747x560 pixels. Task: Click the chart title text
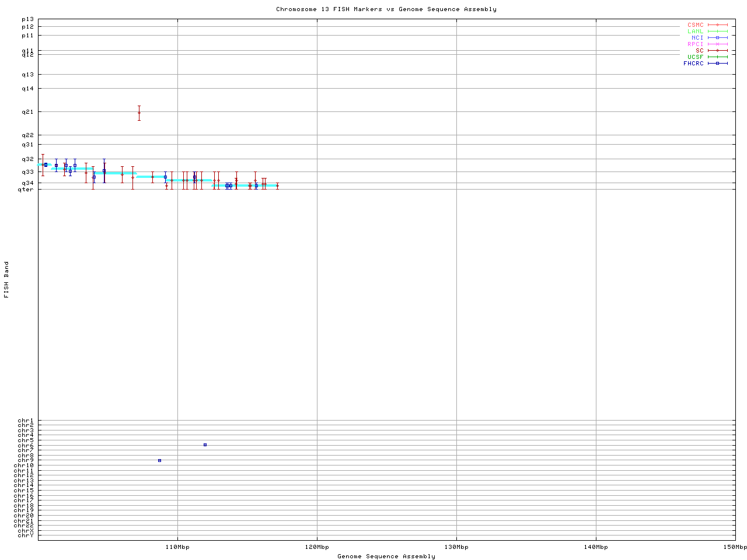[386, 9]
